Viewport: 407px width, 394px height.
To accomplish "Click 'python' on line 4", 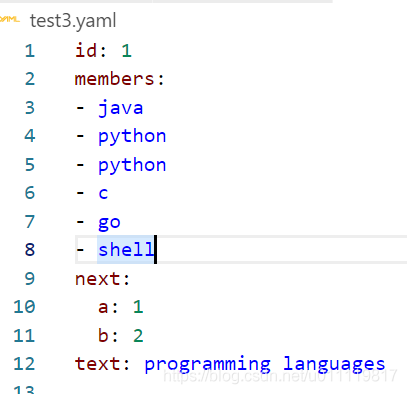I will pos(132,137).
